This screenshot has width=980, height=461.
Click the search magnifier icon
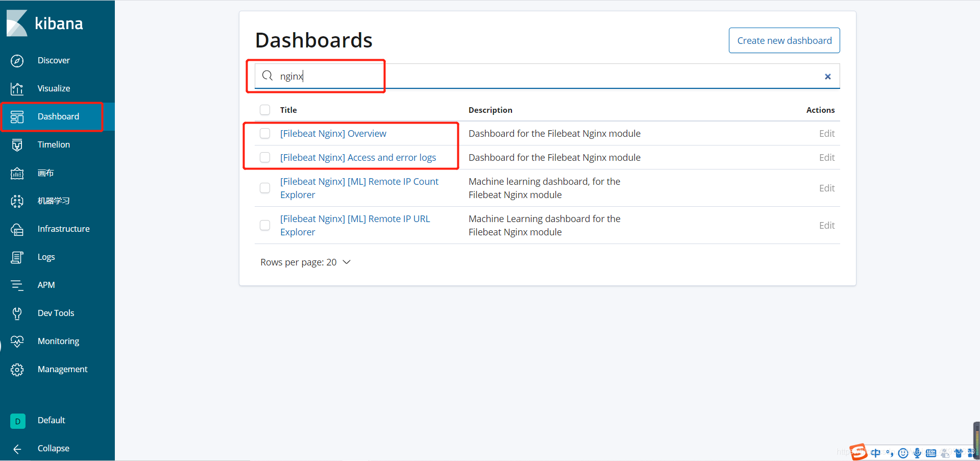[x=267, y=76]
